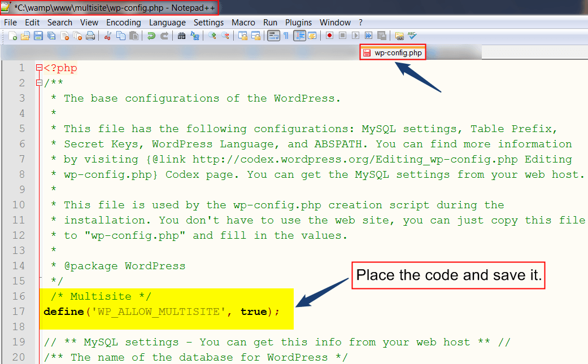588x364 pixels.
Task: Save all open files from the toolbar
Action: (x=51, y=36)
